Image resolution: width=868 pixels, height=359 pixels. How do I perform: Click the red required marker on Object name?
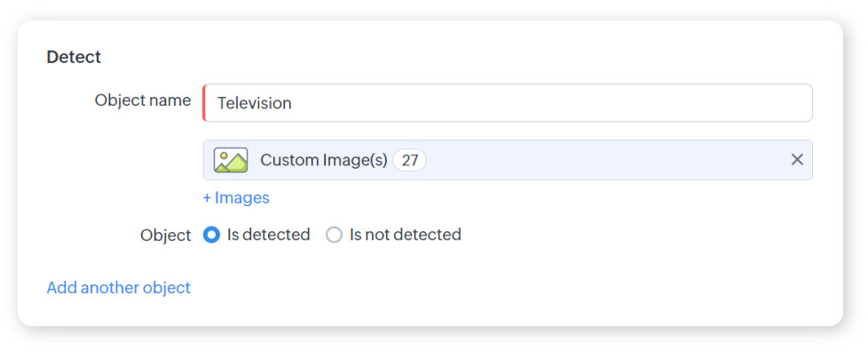tap(204, 103)
